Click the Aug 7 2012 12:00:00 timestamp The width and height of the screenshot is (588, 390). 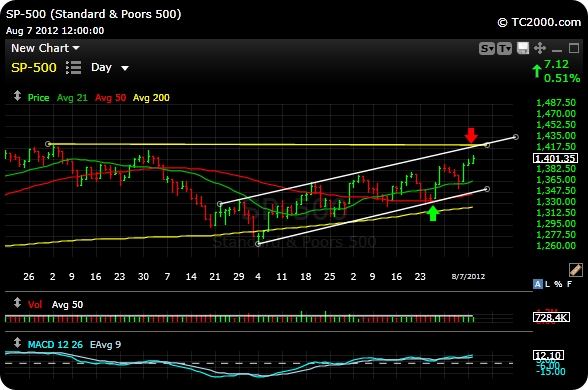point(55,31)
